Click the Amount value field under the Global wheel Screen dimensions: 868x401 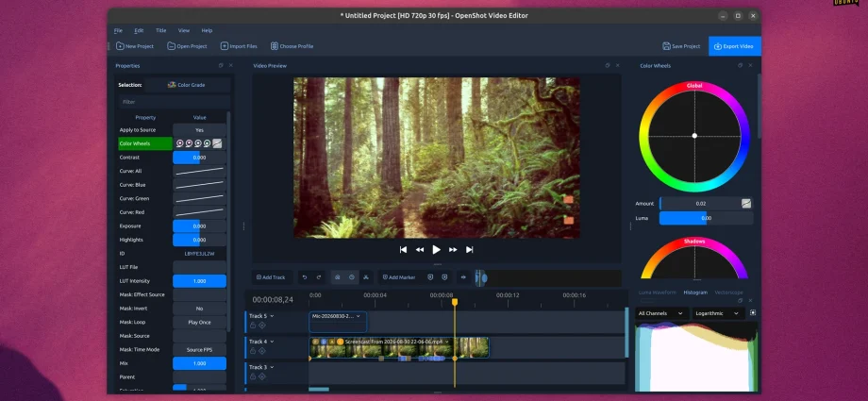pos(700,204)
